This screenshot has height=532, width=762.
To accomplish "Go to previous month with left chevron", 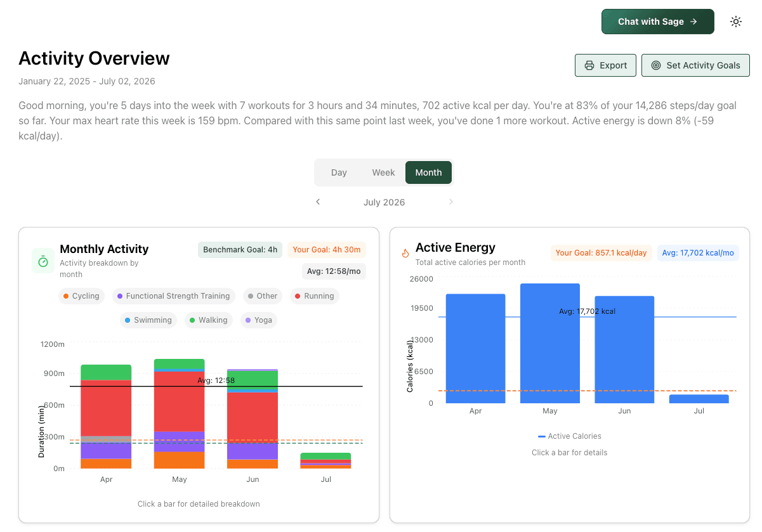I will coord(318,202).
